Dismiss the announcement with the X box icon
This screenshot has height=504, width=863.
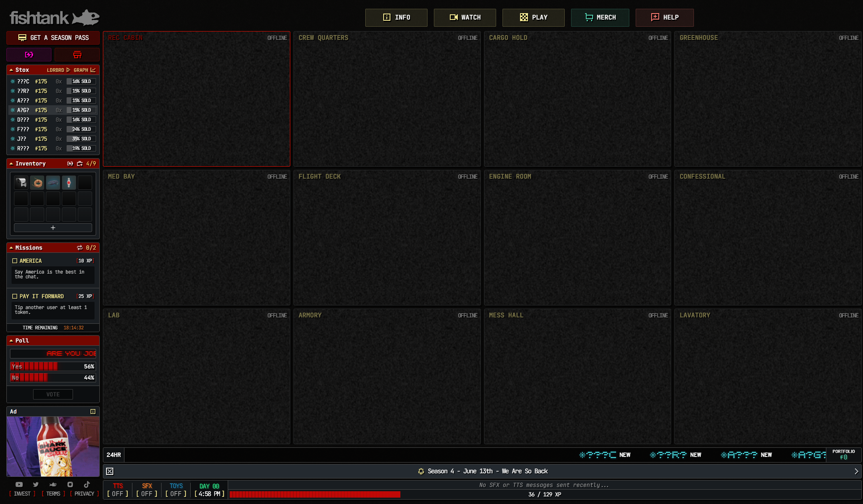pos(110,471)
